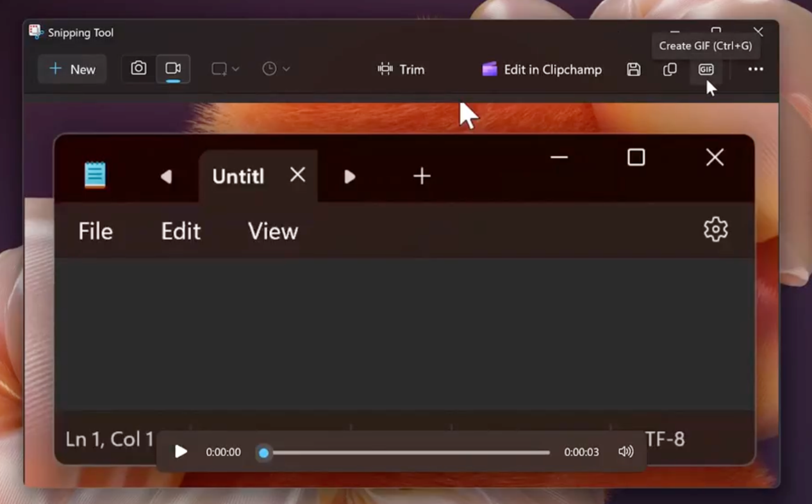This screenshot has height=504, width=812.
Task: Click the 0:00:03 duration label
Action: (581, 452)
